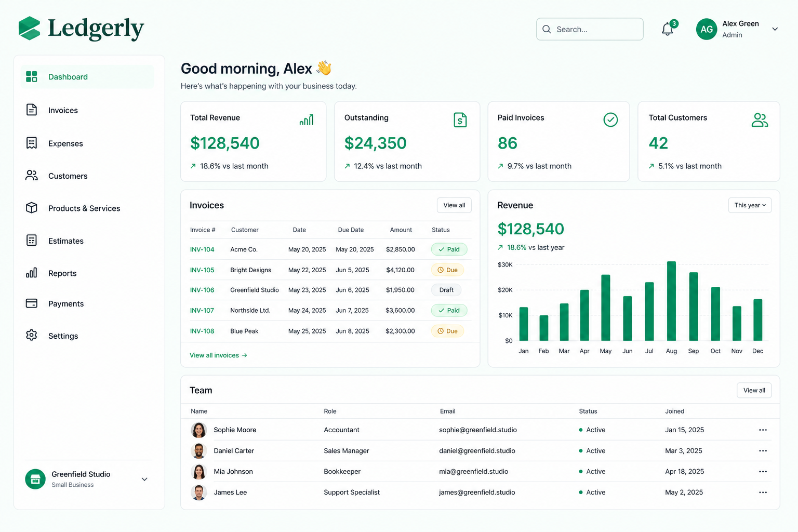Click mia@greenfield.studio email
Viewport: 798px width, 532px height.
[x=474, y=472]
